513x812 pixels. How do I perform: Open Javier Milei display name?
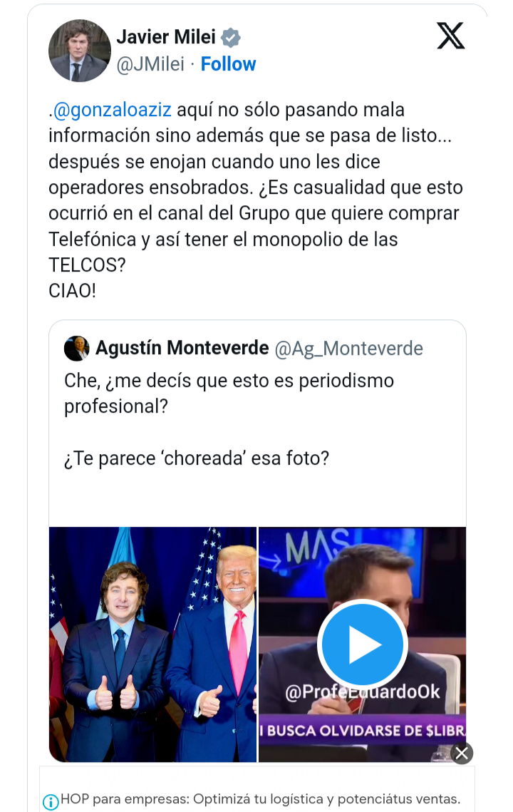[166, 37]
